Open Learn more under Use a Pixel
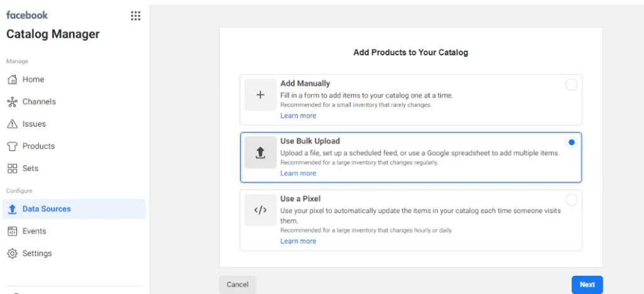Viewport: 644px width, 294px height. 298,241
